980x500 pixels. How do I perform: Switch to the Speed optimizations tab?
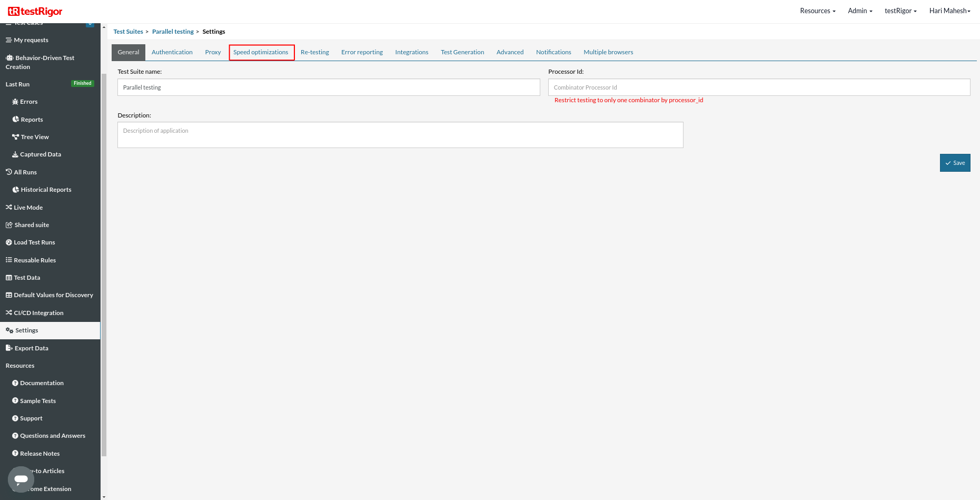pos(261,52)
